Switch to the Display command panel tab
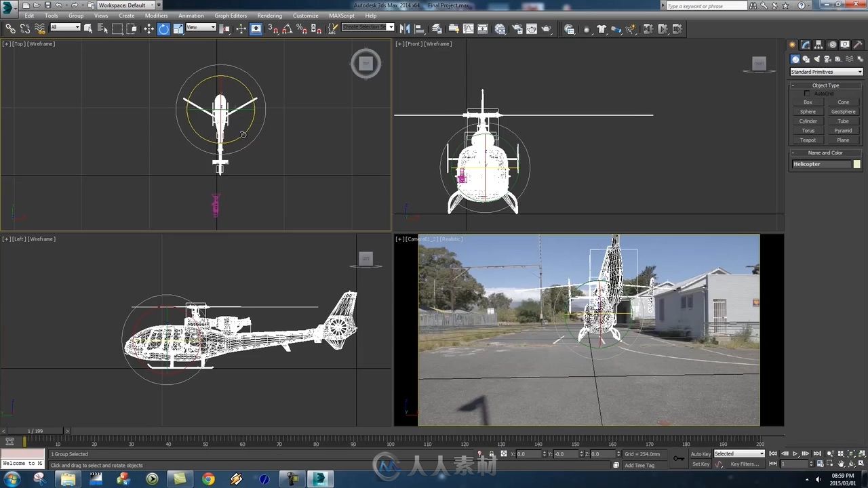Viewport: 868px width, 488px height. [x=844, y=45]
